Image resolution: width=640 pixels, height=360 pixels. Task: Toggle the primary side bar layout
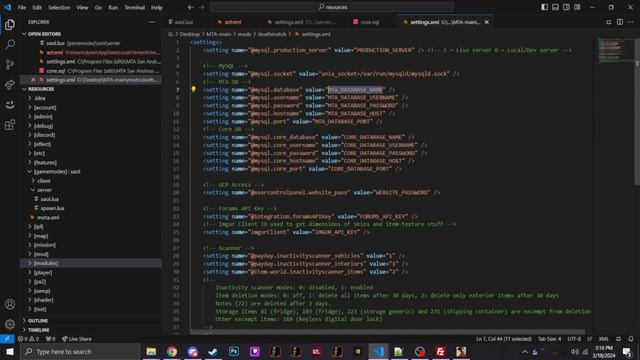tap(544, 7)
